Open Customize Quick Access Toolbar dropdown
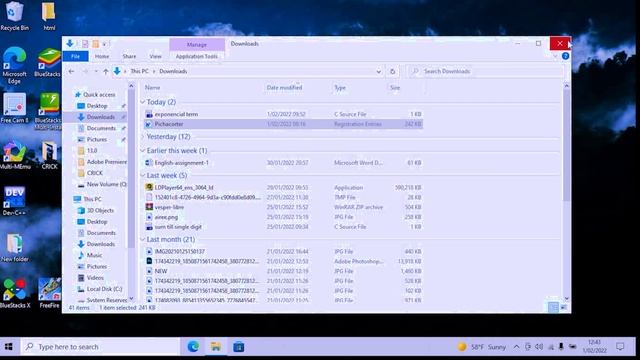The image size is (640, 360). [104, 44]
